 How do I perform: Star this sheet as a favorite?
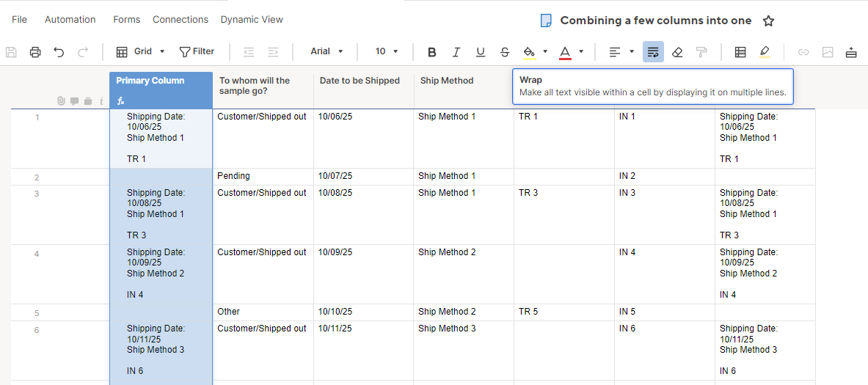pos(768,21)
